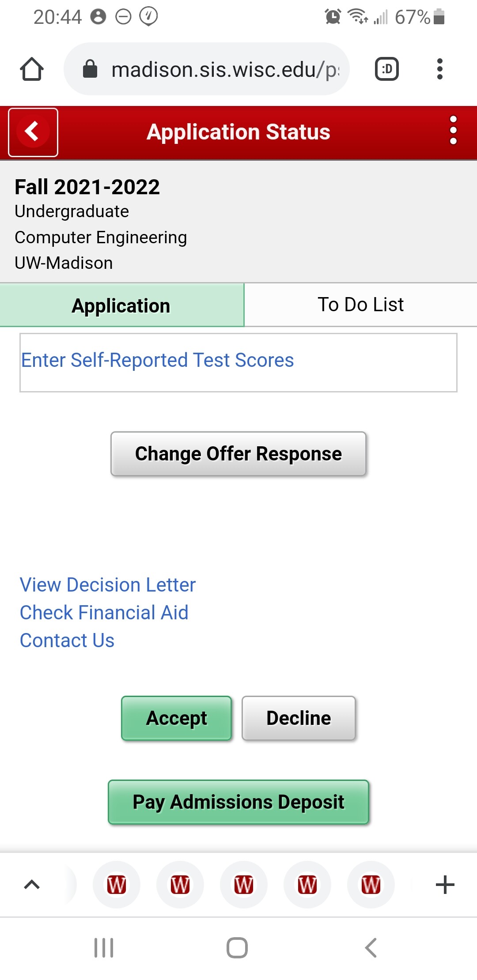The image size is (477, 980).
Task: Open the browser three-dot overflow menu
Action: 439,69
